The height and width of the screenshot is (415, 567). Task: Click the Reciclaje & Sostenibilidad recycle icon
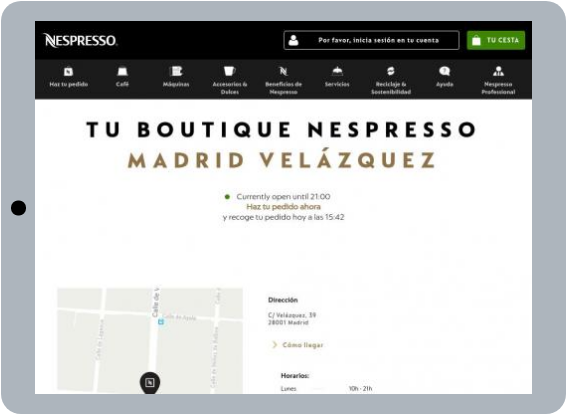point(391,71)
